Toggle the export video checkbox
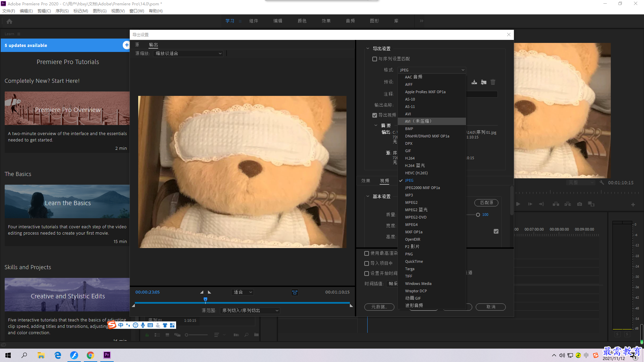This screenshot has width=644, height=362. point(375,115)
